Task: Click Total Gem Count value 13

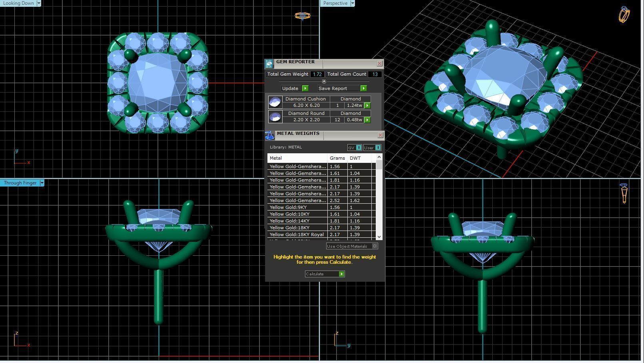Action: (x=375, y=74)
